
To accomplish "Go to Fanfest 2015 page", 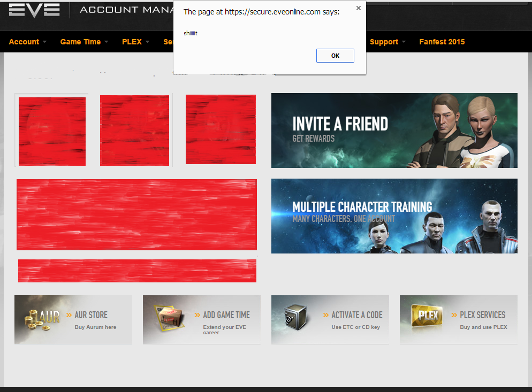I will 442,42.
